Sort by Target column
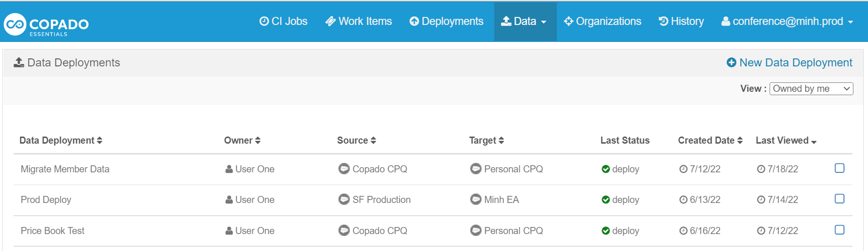 coord(486,140)
